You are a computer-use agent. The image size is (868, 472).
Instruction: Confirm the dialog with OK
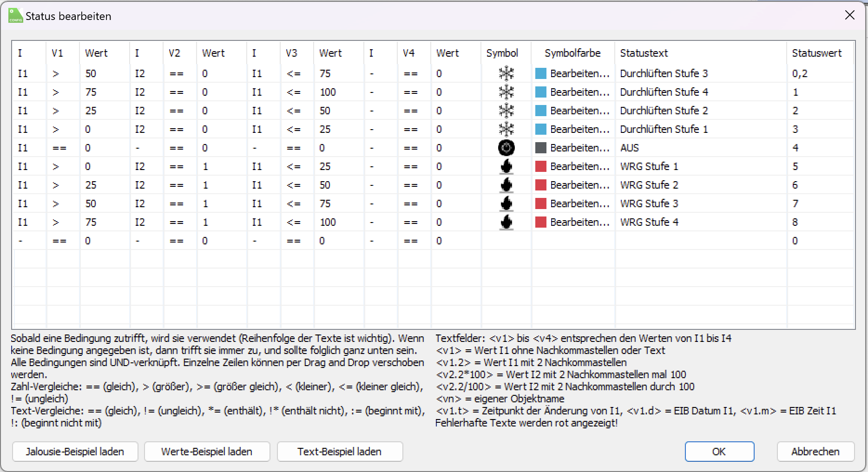click(719, 452)
